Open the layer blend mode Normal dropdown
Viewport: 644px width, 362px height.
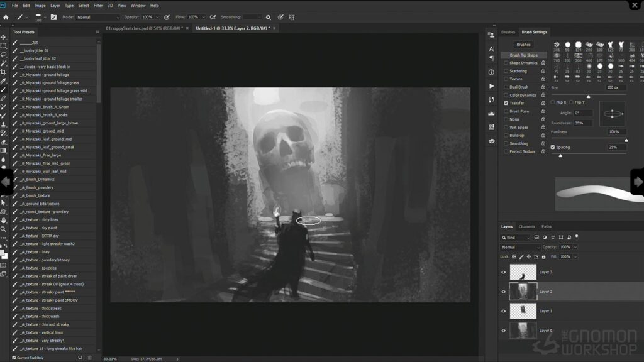point(520,247)
